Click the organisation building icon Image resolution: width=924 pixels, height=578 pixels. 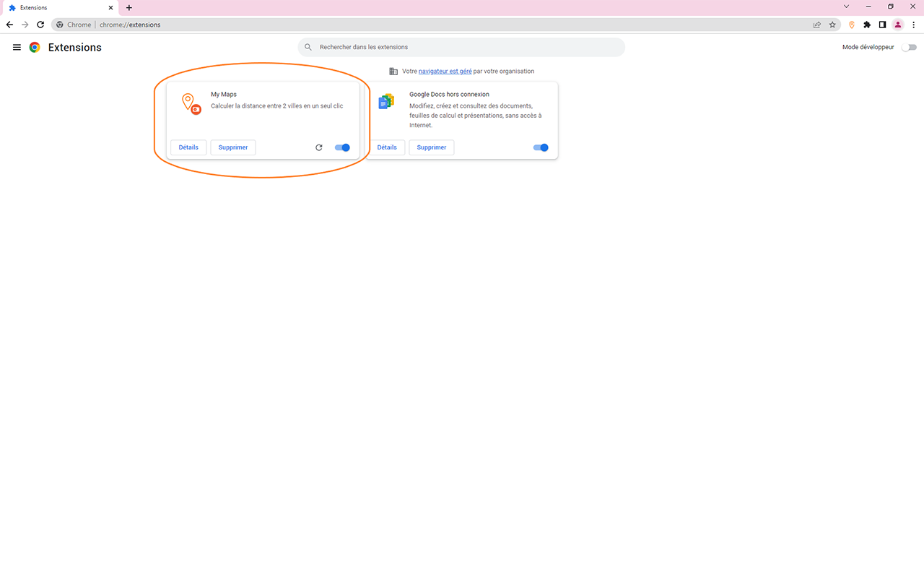[393, 72]
